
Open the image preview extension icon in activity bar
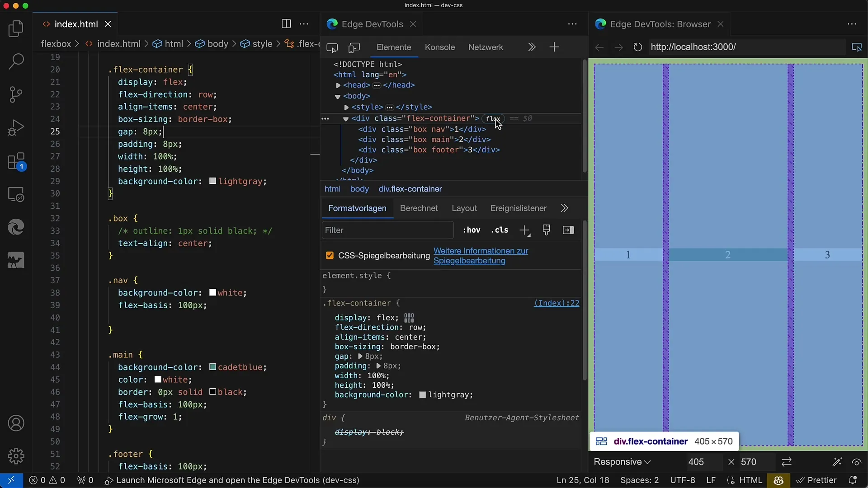click(16, 261)
